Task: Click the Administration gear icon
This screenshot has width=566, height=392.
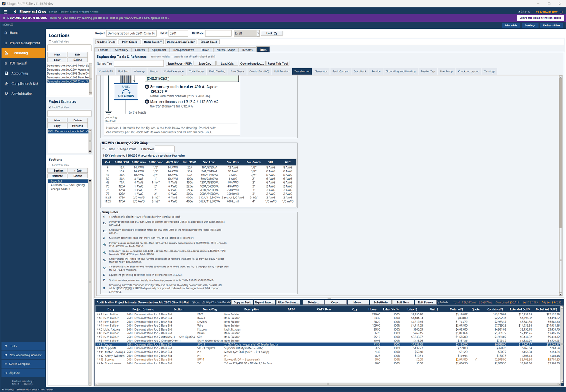Action: click(x=6, y=94)
